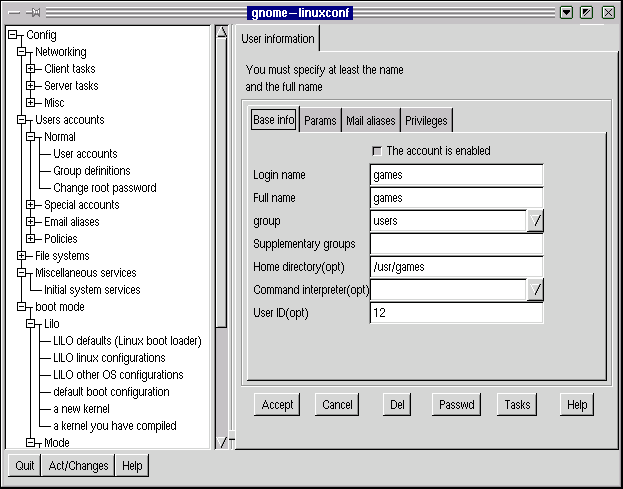Open the Mail aliases tab
This screenshot has width=623, height=489.
point(370,121)
